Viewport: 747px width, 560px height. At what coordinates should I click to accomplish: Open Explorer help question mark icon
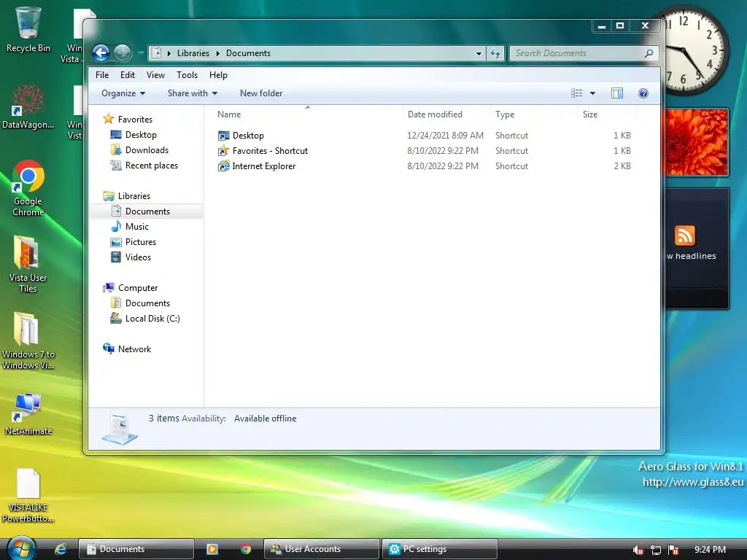pyautogui.click(x=643, y=93)
